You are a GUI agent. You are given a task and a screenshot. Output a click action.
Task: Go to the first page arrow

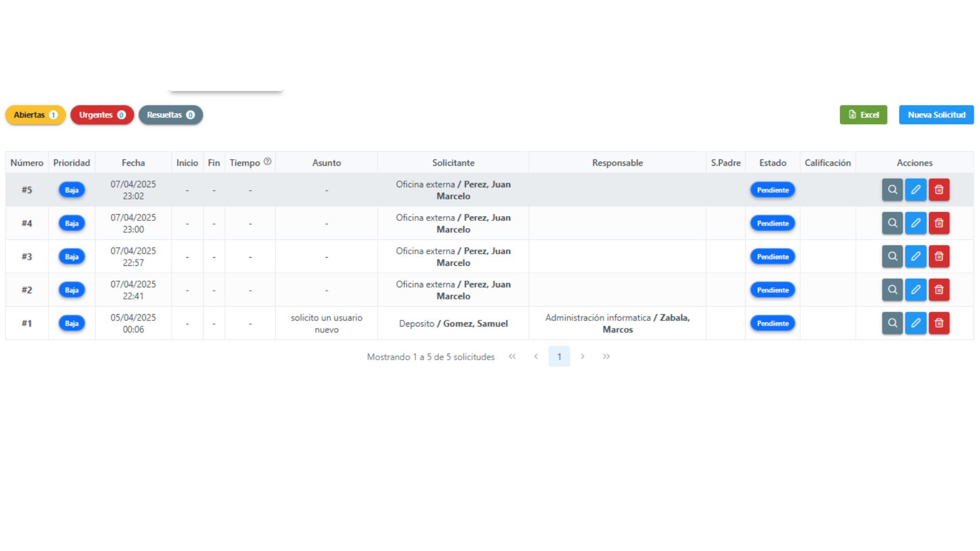point(512,357)
